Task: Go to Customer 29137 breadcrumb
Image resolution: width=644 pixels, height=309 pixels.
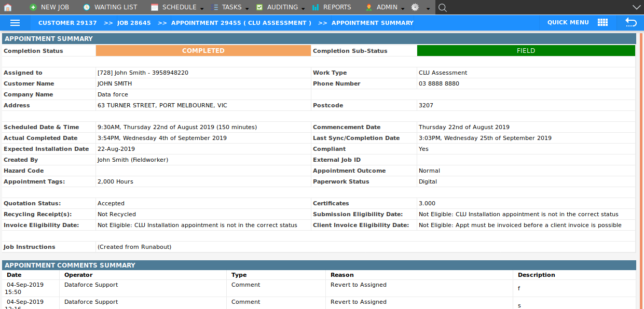Action: point(67,23)
